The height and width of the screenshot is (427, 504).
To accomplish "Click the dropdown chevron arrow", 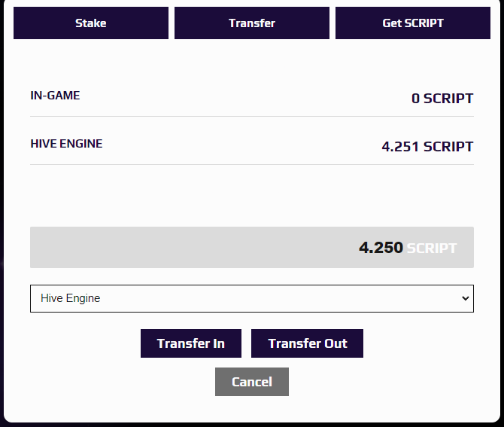I will 465,299.
